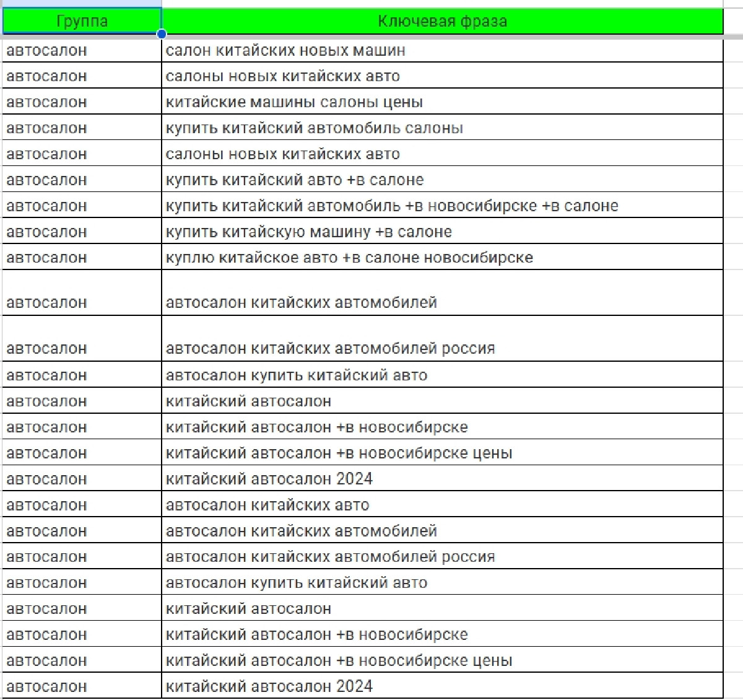Select the green "Ключевая фраза" header cell
The image size is (743, 700).
[441, 21]
